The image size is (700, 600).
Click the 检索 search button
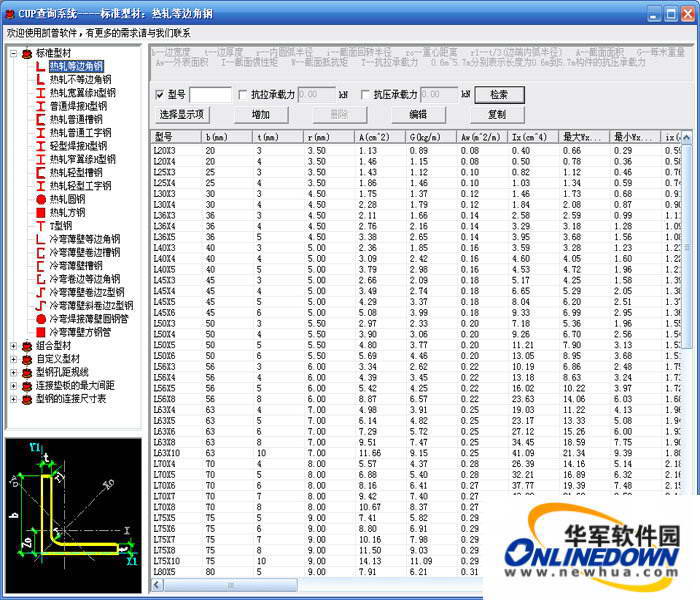(499, 95)
